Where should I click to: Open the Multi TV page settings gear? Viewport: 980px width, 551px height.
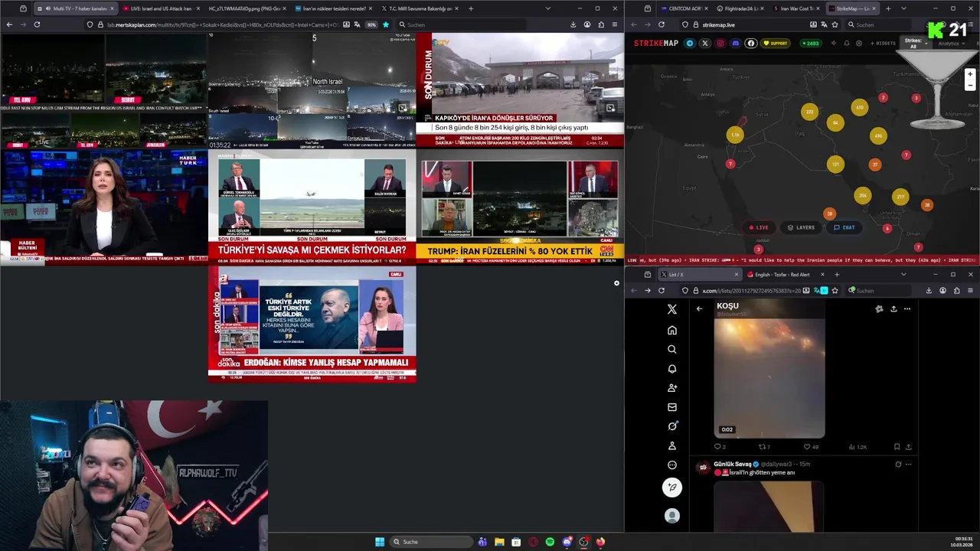click(616, 283)
